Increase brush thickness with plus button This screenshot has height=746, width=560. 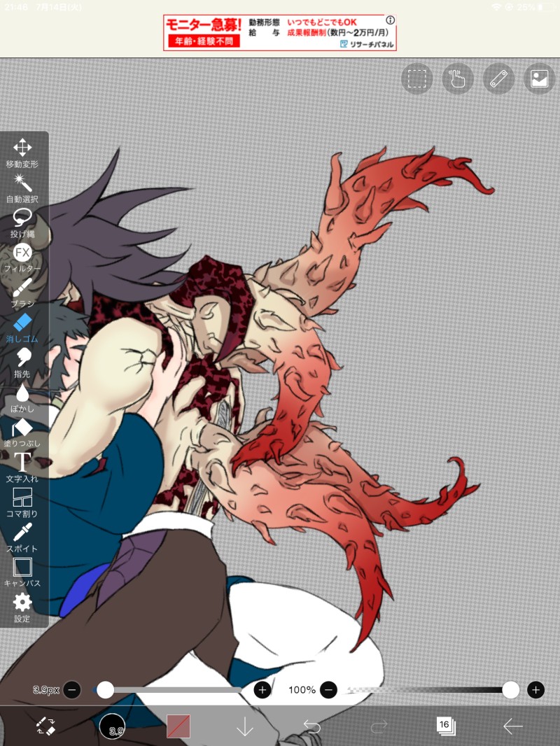point(262,689)
